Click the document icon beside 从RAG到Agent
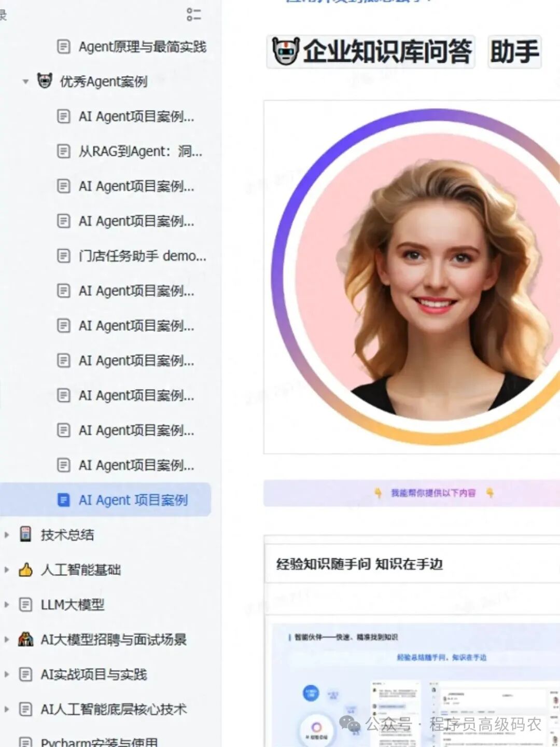Image resolution: width=560 pixels, height=747 pixels. click(63, 151)
